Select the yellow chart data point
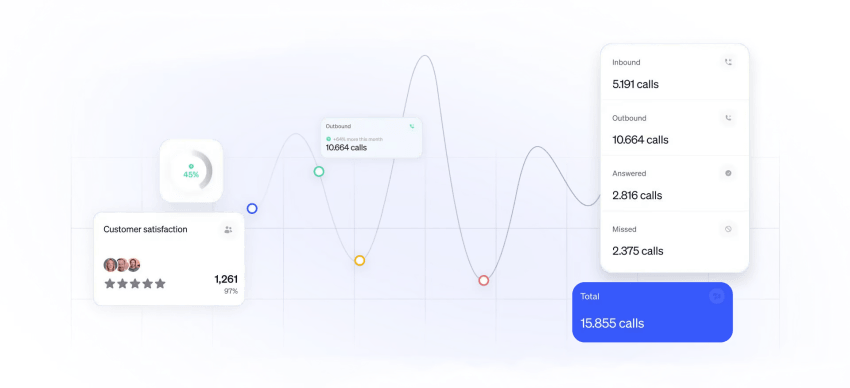Screen dimensions: 850x388 359,261
